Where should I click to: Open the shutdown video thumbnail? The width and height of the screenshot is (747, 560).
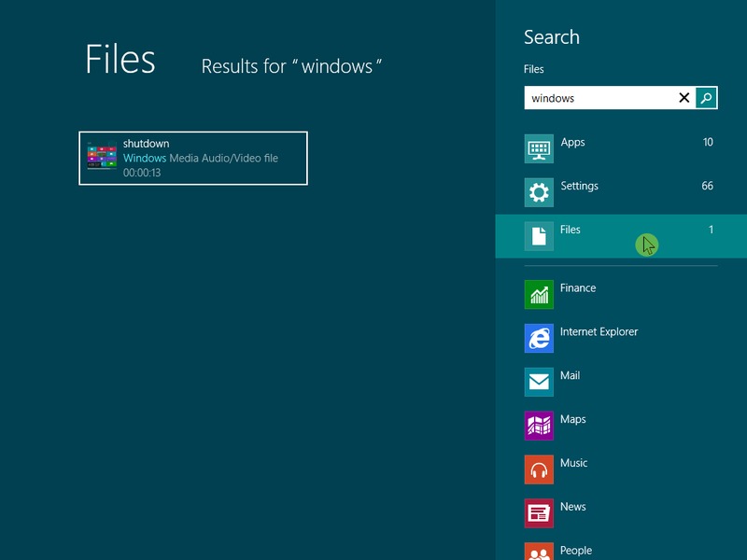(102, 156)
